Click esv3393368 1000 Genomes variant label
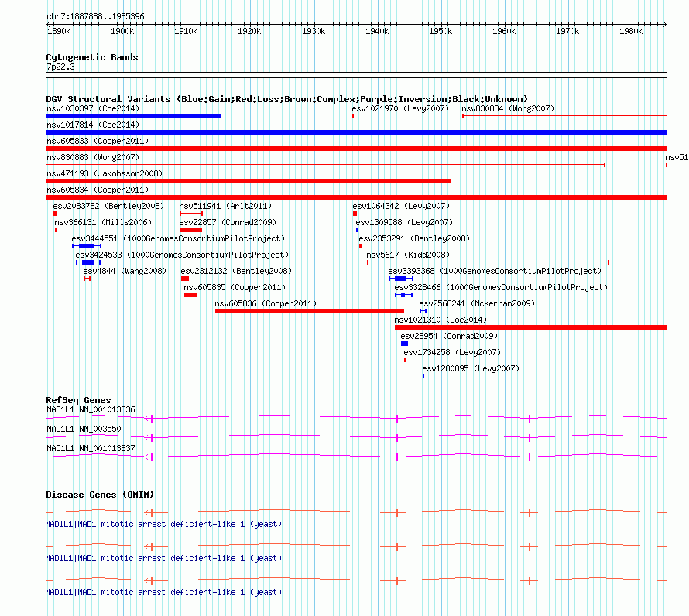This screenshot has height=616, width=689. [495, 271]
